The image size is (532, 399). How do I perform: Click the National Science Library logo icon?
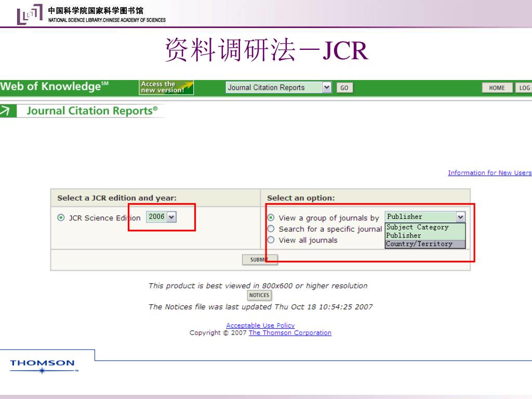pyautogui.click(x=30, y=14)
